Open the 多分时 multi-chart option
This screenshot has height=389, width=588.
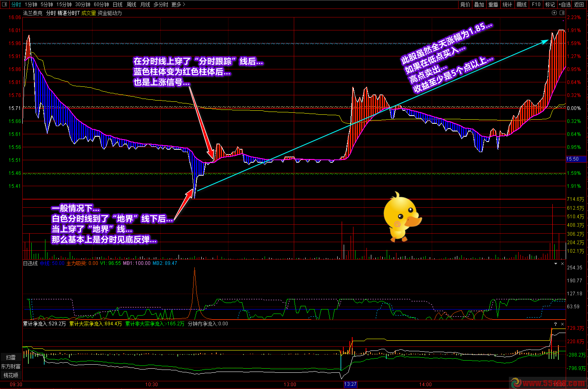[161, 4]
